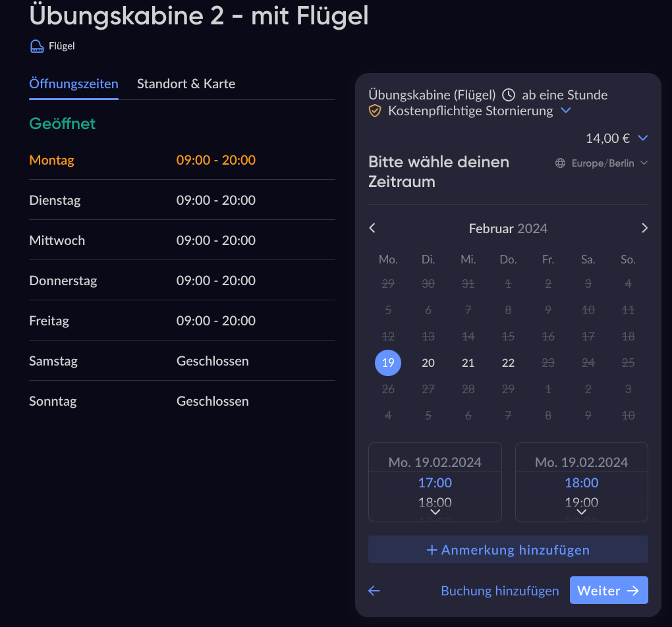672x627 pixels.
Task: Click the shield cancellation policy icon
Action: [x=375, y=111]
